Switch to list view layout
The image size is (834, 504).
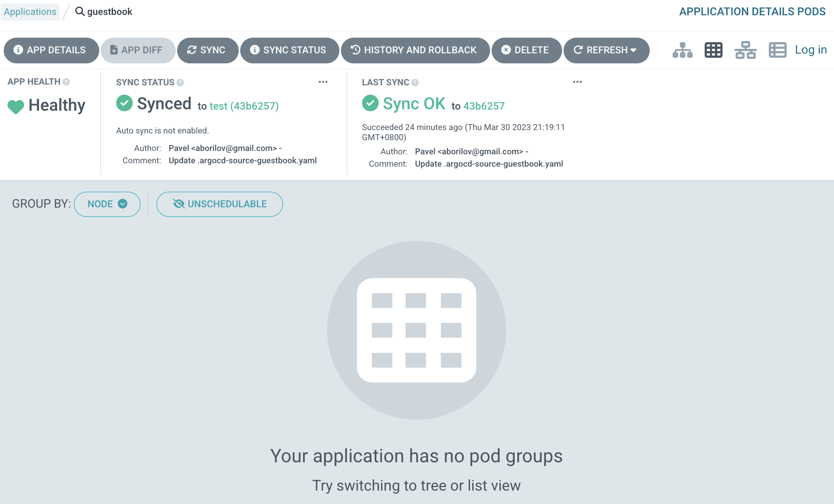777,50
